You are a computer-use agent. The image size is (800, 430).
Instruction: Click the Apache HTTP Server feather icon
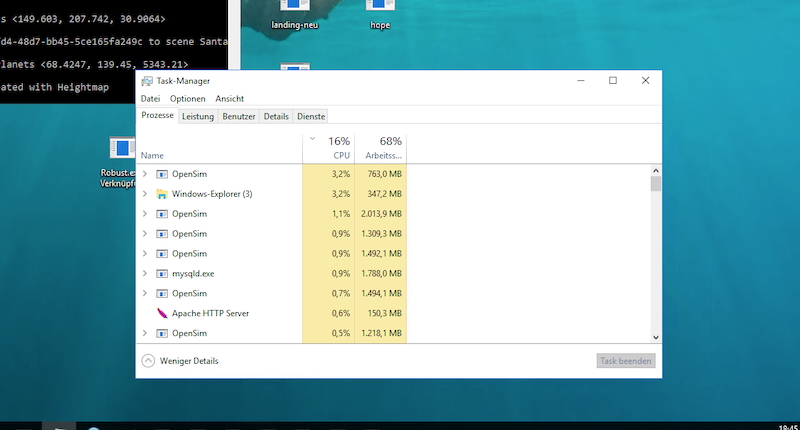pyautogui.click(x=162, y=313)
